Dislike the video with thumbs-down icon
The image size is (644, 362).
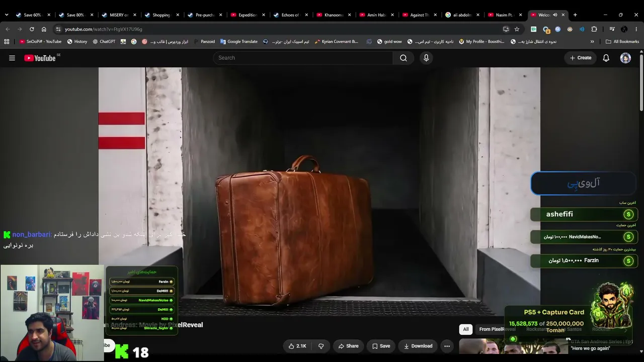(321, 346)
